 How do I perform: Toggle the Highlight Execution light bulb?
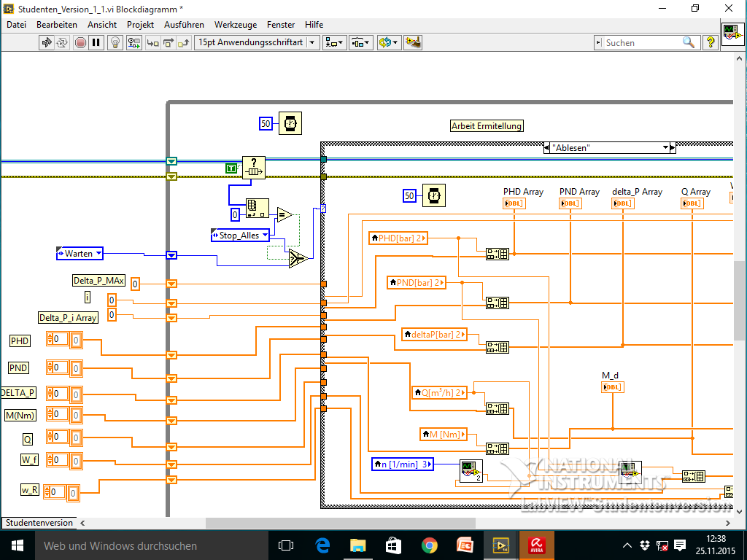tap(115, 42)
